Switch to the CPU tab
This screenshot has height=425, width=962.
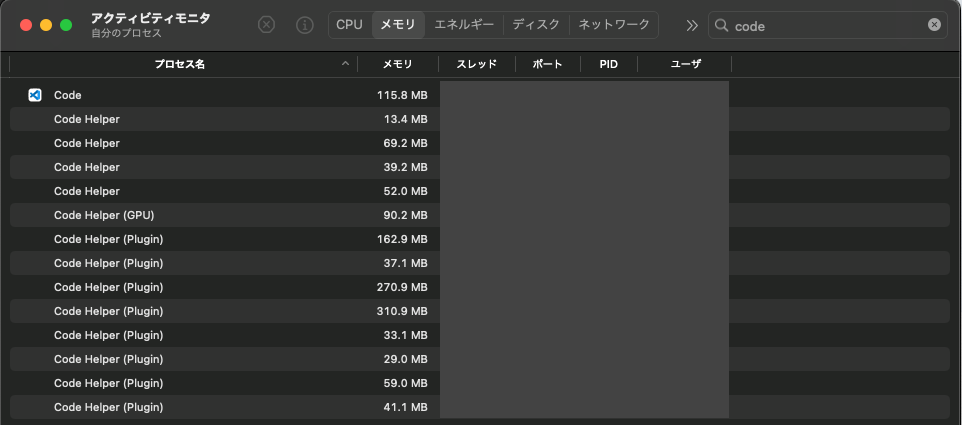[x=350, y=25]
